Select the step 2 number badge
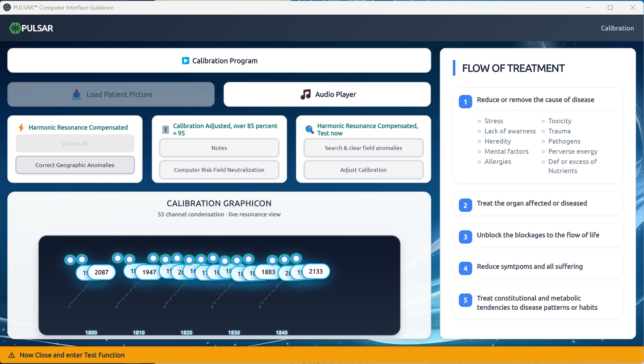This screenshot has width=644, height=364. (x=465, y=205)
